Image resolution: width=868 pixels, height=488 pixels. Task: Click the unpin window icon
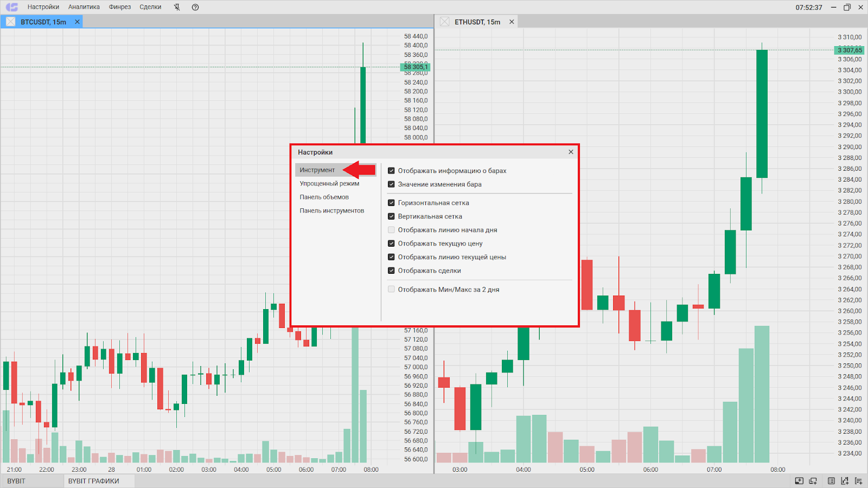tap(177, 7)
